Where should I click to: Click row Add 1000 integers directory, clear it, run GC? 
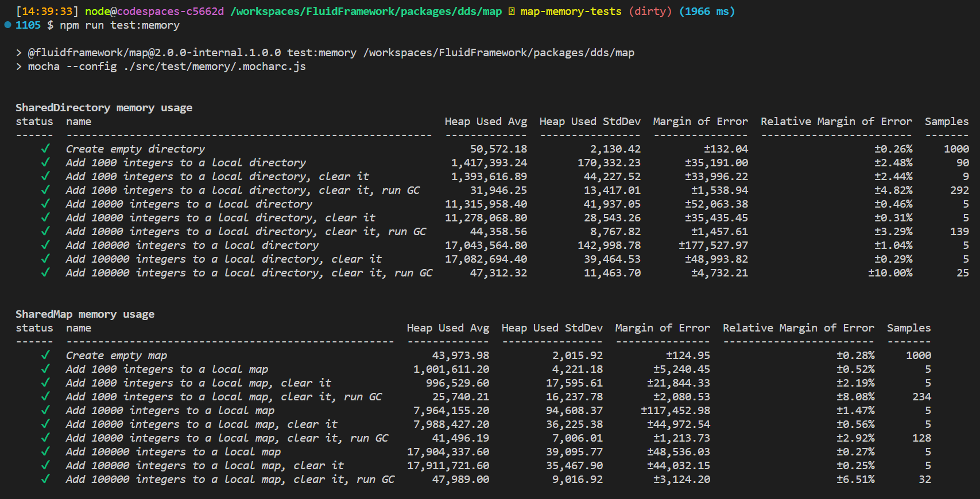tap(492, 190)
